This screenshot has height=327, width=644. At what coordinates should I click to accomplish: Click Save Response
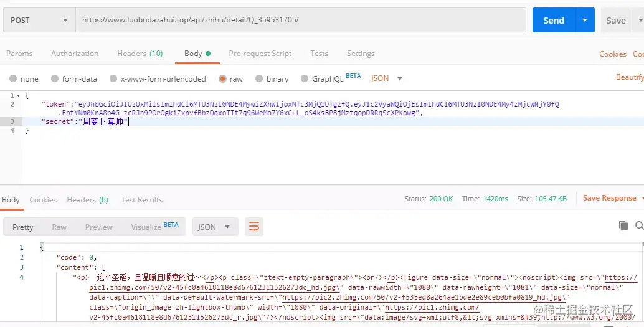click(x=610, y=198)
